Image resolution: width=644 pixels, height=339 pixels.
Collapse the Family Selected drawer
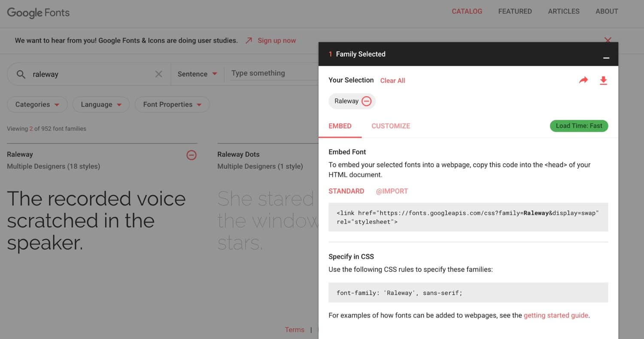[x=606, y=58]
